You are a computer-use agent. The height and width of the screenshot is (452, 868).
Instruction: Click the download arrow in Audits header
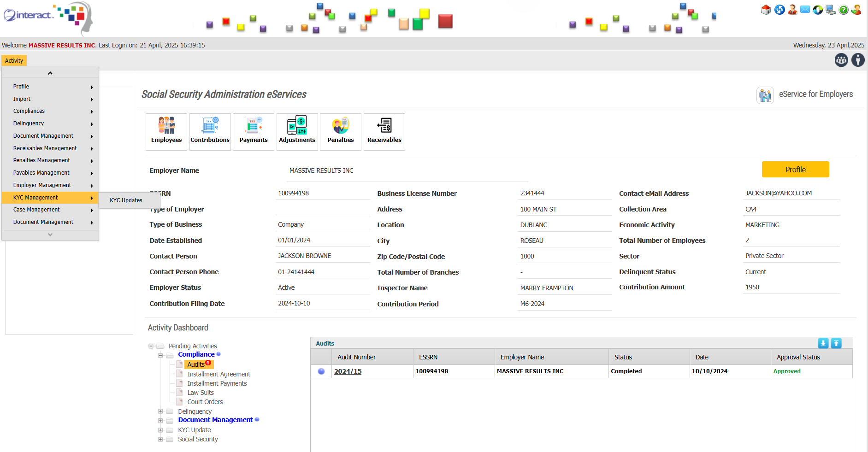[823, 343]
